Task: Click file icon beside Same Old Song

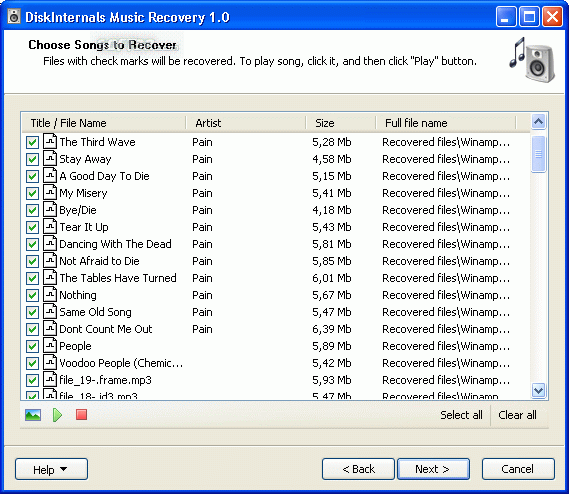Action: (x=50, y=311)
